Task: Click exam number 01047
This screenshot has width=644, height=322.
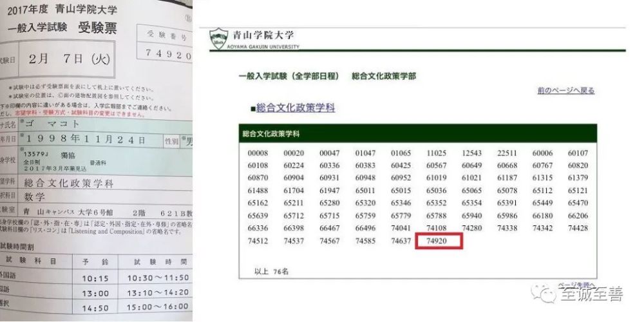Action: click(365, 153)
